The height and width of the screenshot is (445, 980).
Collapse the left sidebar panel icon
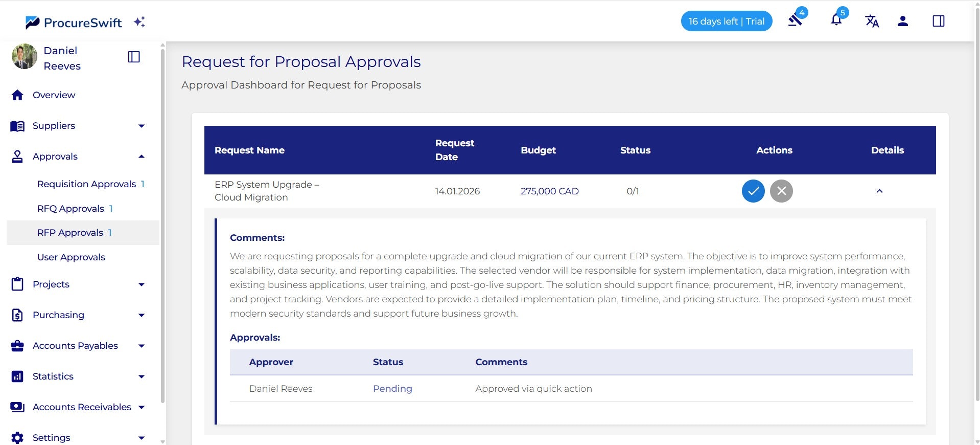pos(134,57)
